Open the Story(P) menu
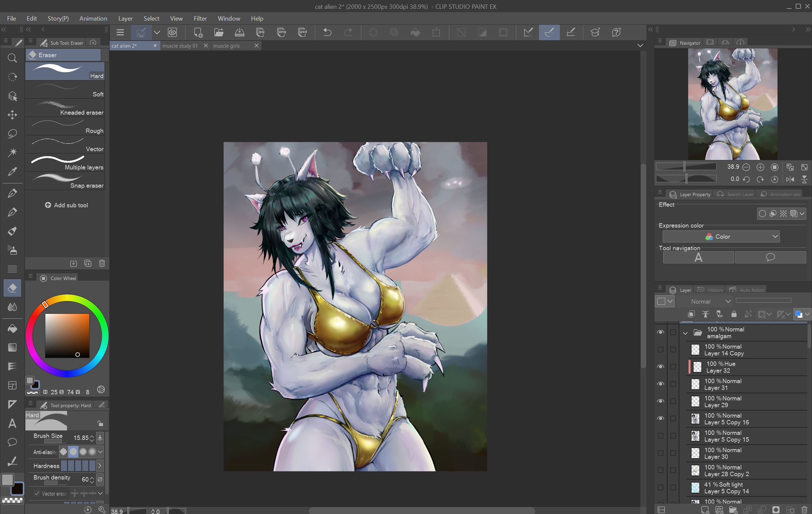This screenshot has height=514, width=812. 58,18
